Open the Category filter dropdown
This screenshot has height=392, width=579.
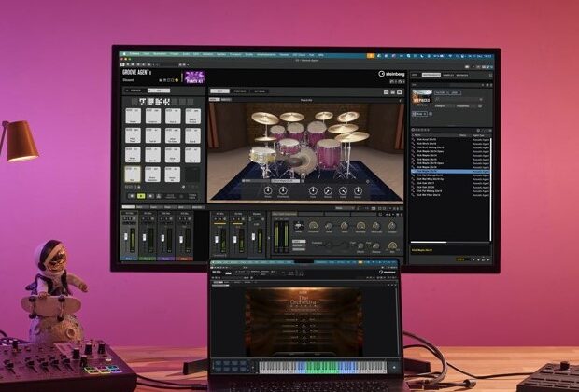point(445,106)
